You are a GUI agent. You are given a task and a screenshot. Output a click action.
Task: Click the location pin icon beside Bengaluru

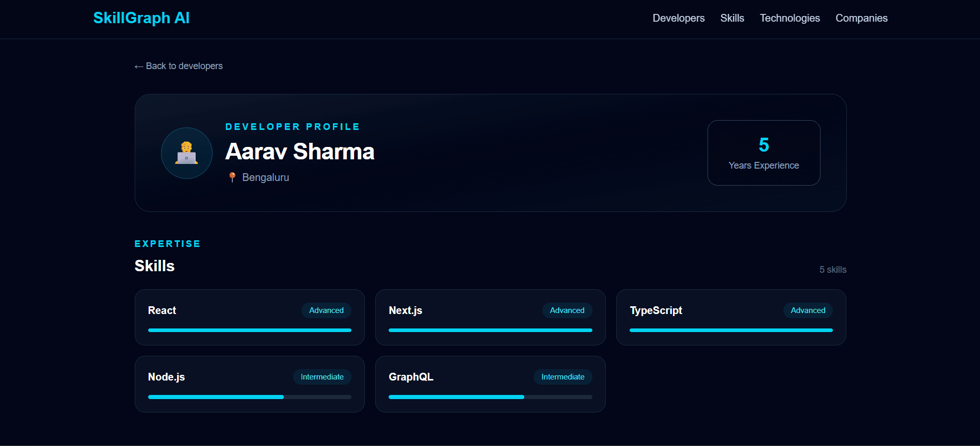point(232,177)
